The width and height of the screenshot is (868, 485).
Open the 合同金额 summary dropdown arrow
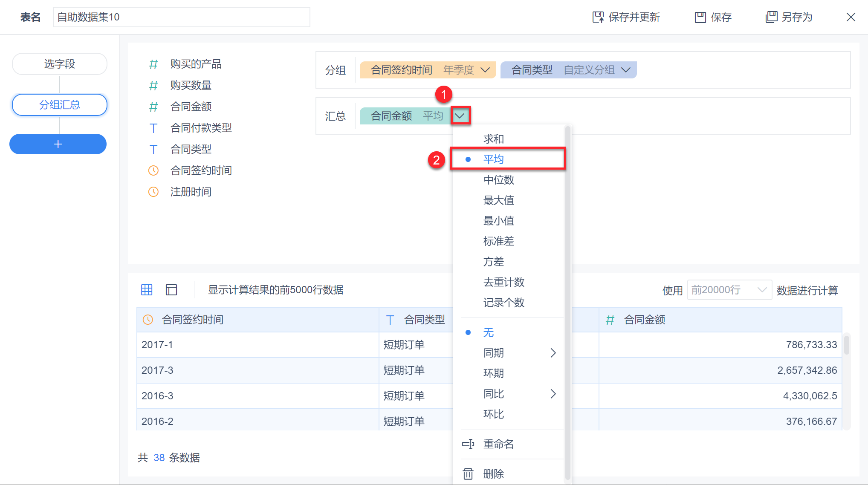pos(460,115)
